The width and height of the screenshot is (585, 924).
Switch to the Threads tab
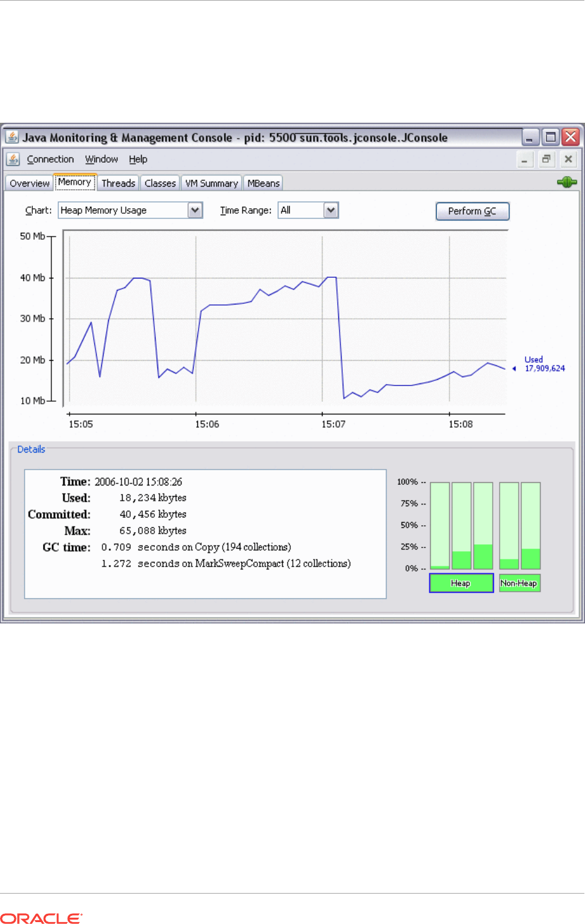tap(118, 183)
